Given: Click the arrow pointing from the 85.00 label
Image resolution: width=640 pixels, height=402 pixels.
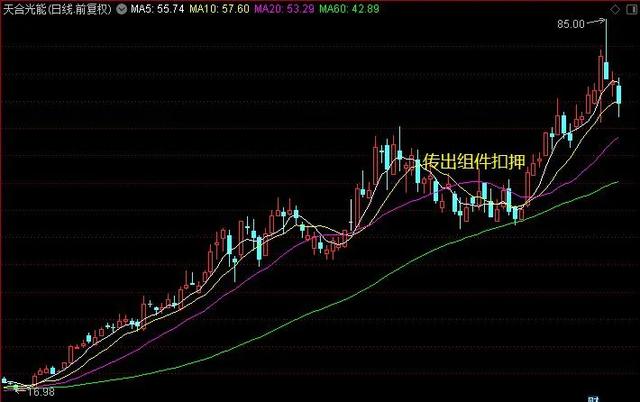Looking at the screenshot, I should 596,22.
